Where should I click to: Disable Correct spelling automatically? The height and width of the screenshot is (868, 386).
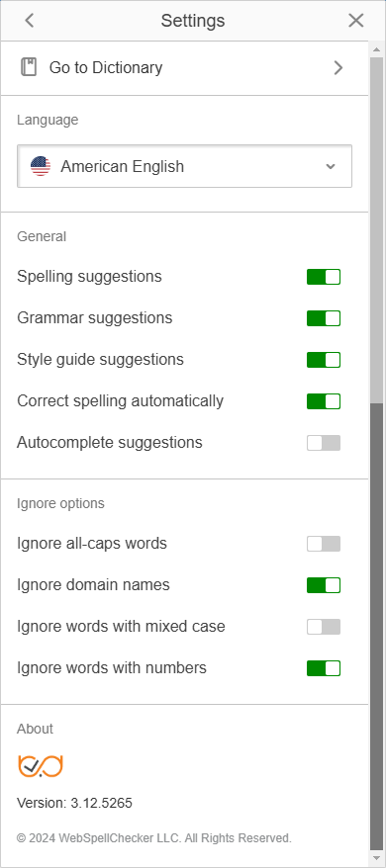point(324,401)
